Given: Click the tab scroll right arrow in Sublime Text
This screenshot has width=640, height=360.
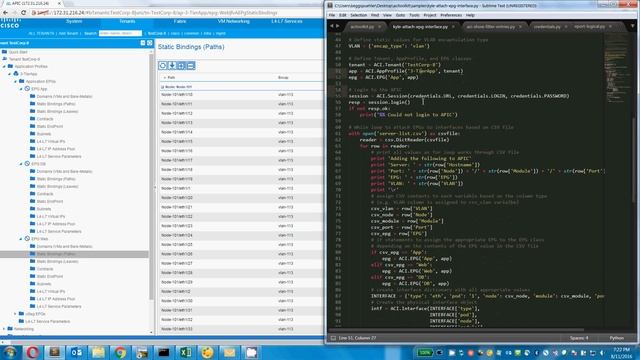Looking at the screenshot, I should 337,26.
